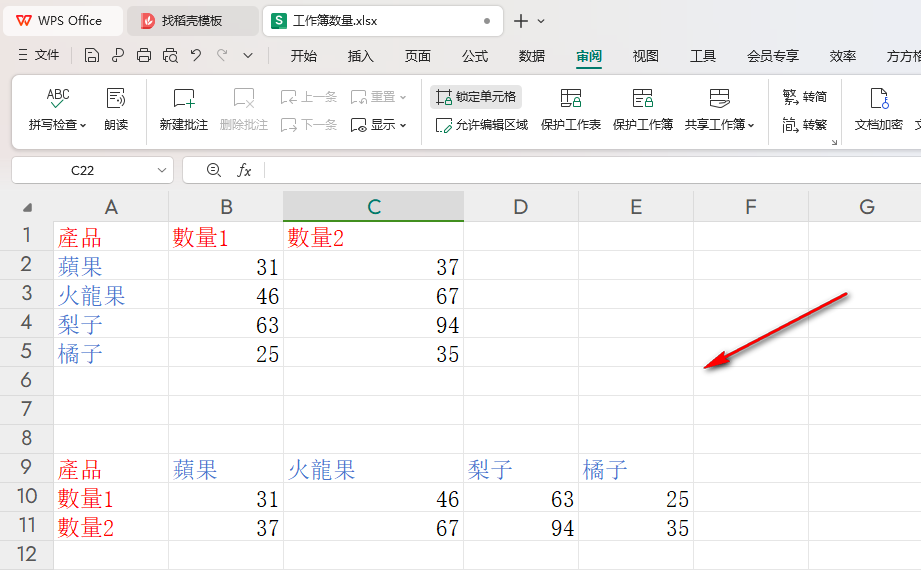
Task: Open the 效率 tab
Action: click(x=843, y=56)
